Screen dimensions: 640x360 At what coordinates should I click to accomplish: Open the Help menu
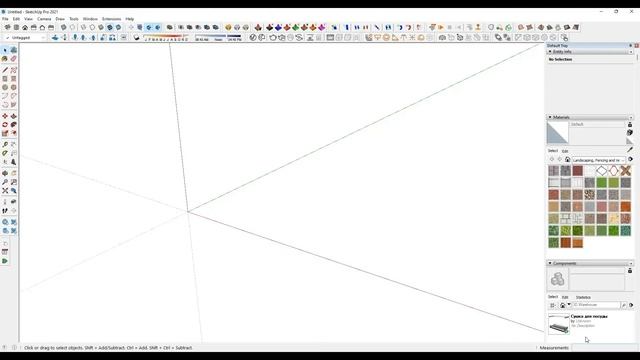click(x=130, y=19)
